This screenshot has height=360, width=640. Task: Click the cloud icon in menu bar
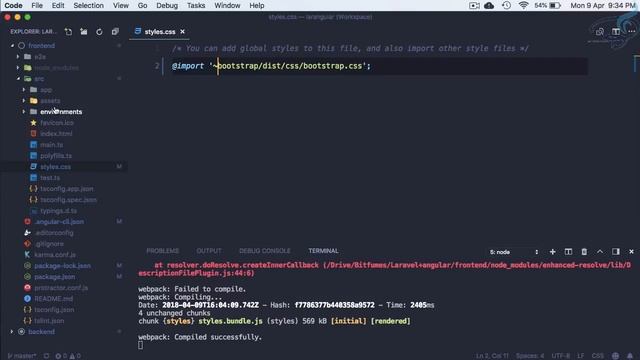tap(489, 5)
